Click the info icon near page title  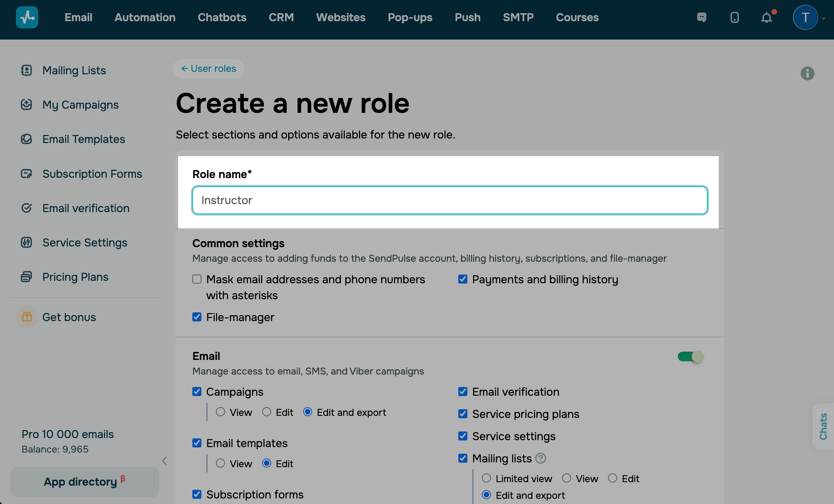tap(807, 74)
